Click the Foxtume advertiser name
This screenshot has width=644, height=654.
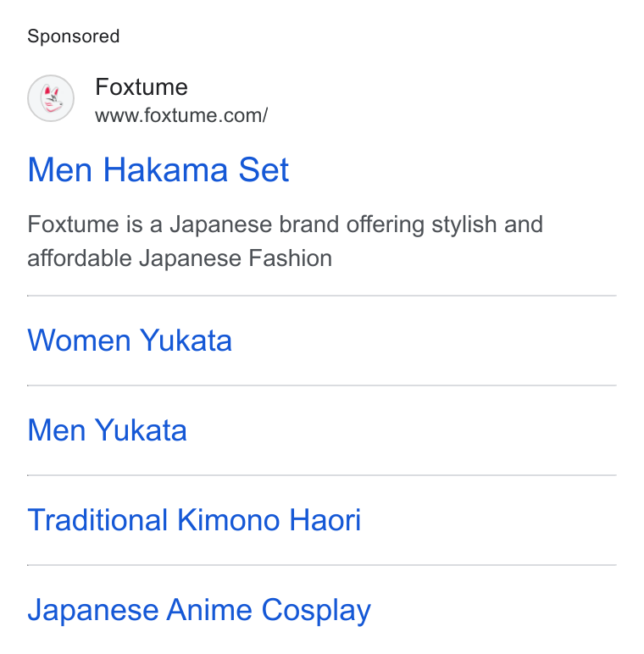[142, 86]
